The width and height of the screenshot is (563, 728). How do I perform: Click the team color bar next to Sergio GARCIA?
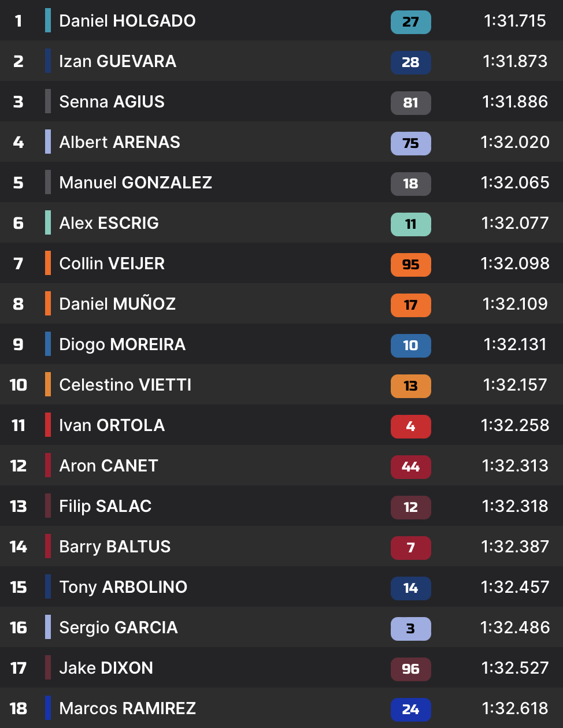click(x=48, y=627)
